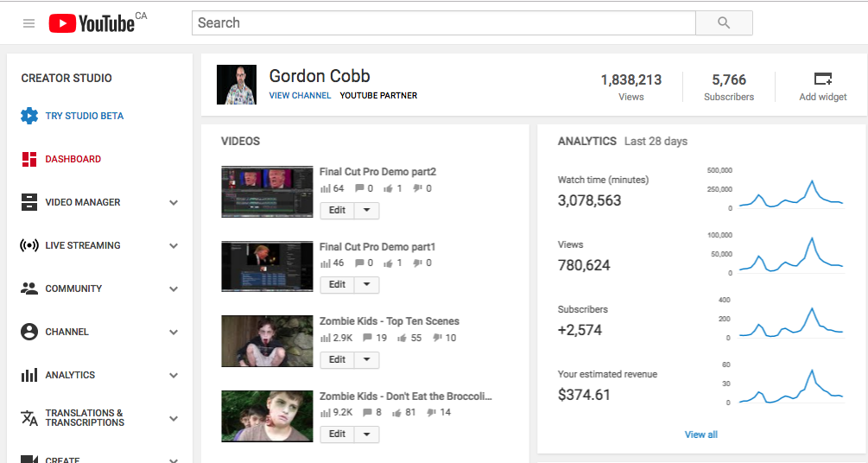The height and width of the screenshot is (463, 868).
Task: Click the Analytics bar chart sidebar icon
Action: tap(29, 375)
